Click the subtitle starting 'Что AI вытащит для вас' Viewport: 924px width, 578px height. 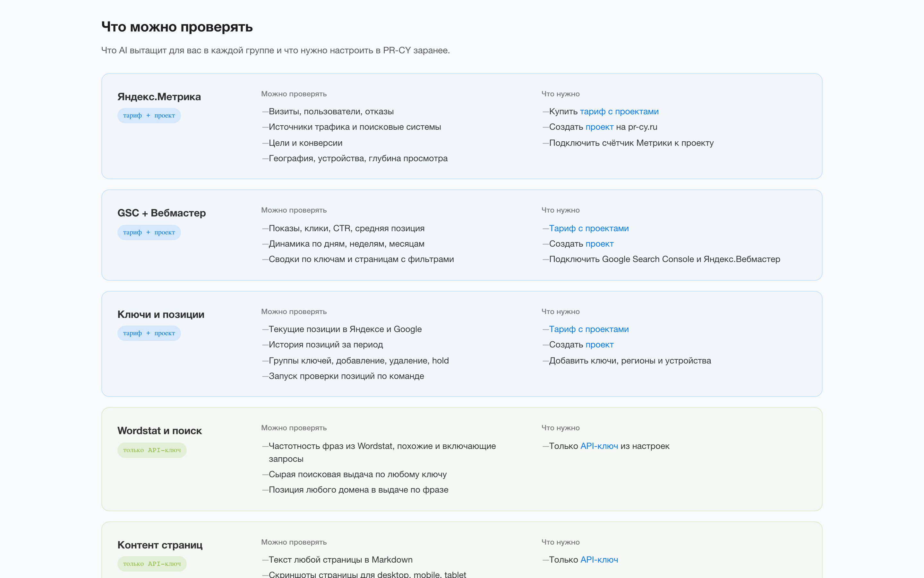point(276,50)
